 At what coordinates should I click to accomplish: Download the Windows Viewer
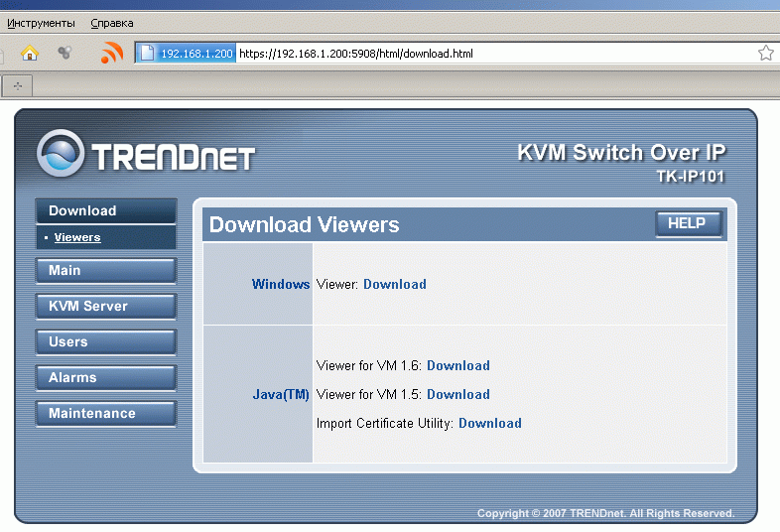tap(395, 284)
